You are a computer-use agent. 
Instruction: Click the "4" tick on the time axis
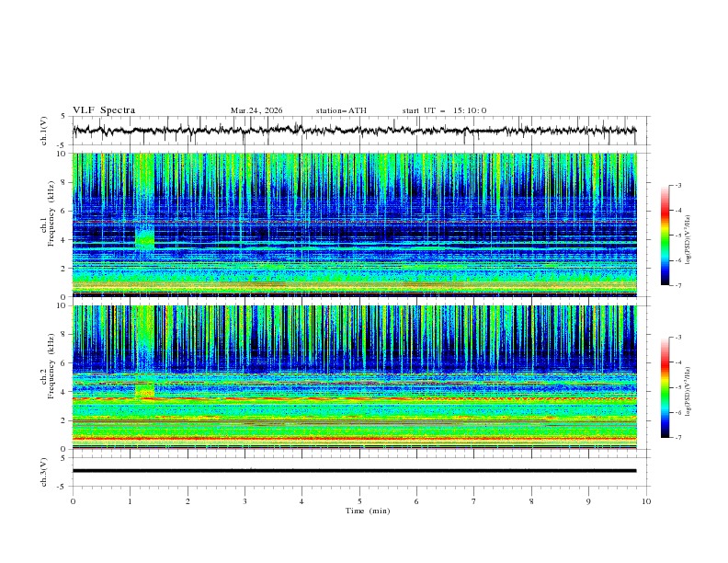pyautogui.click(x=301, y=501)
